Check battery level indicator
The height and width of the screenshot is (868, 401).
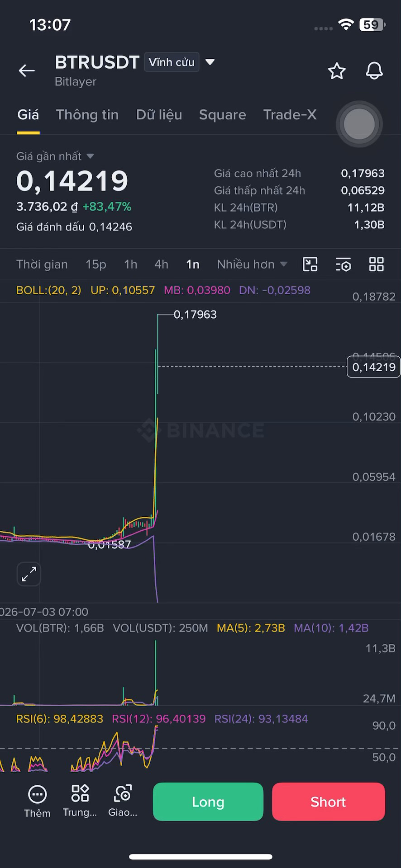(x=372, y=25)
